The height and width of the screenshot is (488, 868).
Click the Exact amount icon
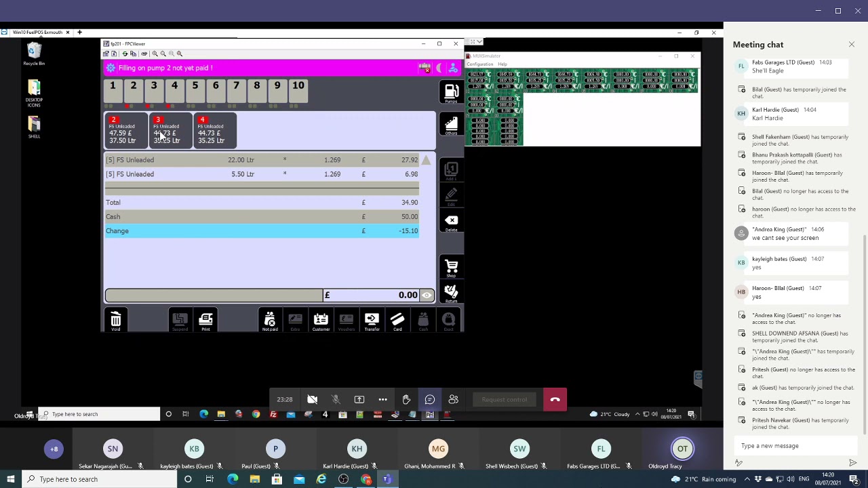coord(448,320)
